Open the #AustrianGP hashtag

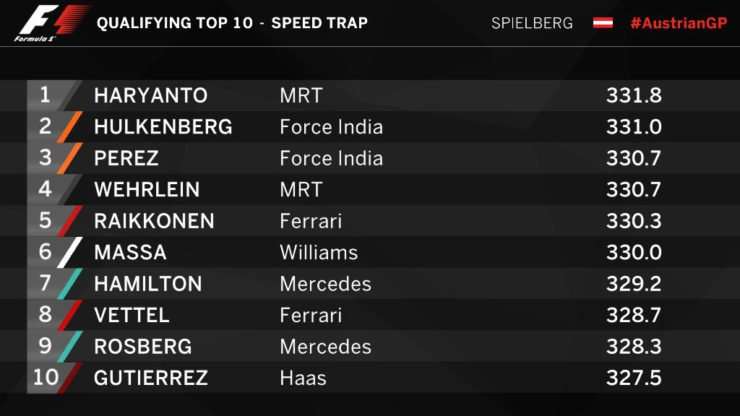[679, 23]
